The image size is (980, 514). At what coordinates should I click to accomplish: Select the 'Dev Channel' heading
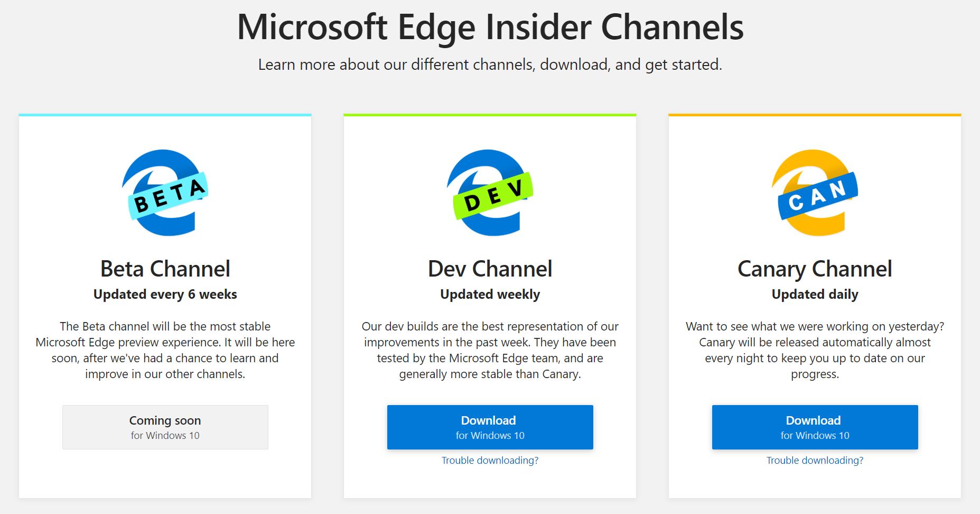click(490, 269)
